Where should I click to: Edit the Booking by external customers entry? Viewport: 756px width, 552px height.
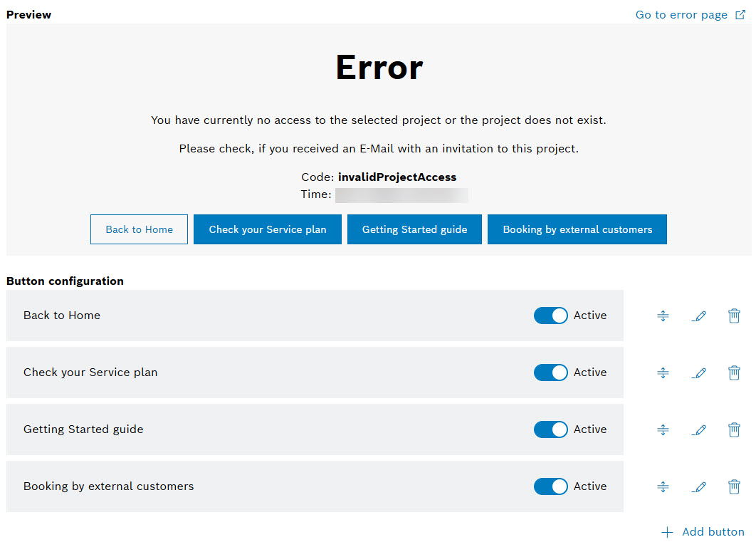(x=699, y=486)
